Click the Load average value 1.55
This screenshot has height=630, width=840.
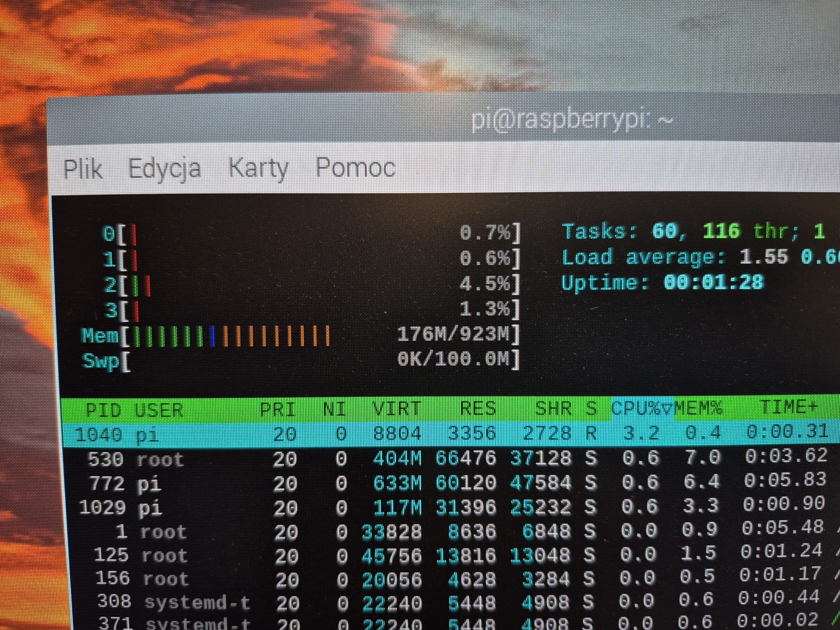pos(764,257)
